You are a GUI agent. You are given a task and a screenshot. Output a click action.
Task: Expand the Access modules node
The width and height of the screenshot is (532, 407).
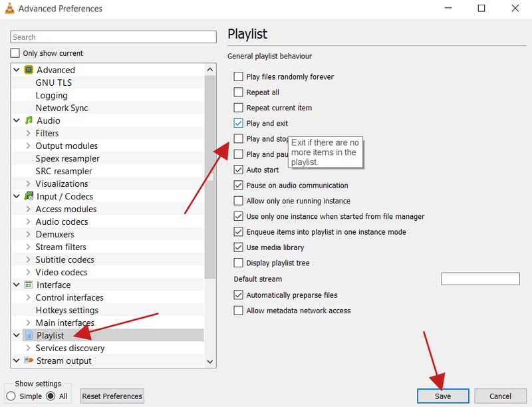coord(29,209)
